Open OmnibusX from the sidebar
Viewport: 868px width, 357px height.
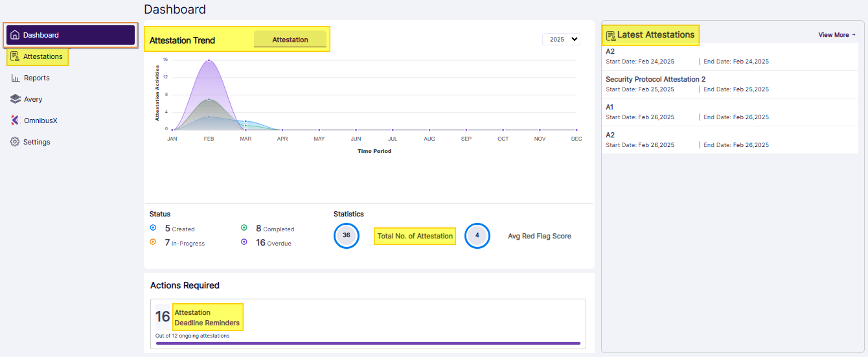(x=41, y=121)
